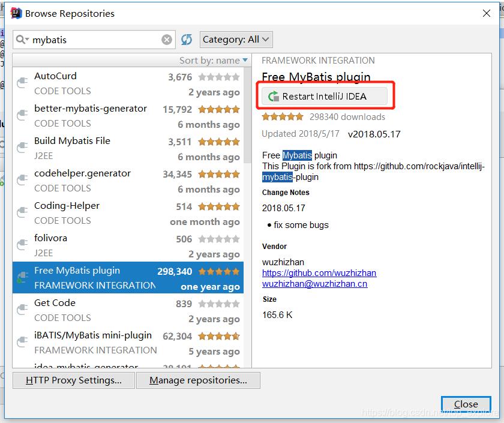Click the fix some bugs change note
This screenshot has height=423, width=504.
tap(301, 225)
